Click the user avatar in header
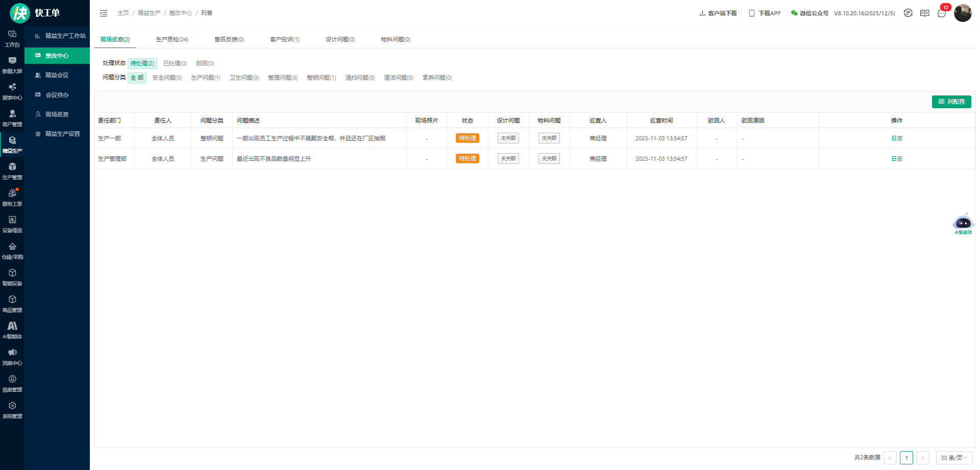Image resolution: width=980 pixels, height=470 pixels. (x=962, y=13)
